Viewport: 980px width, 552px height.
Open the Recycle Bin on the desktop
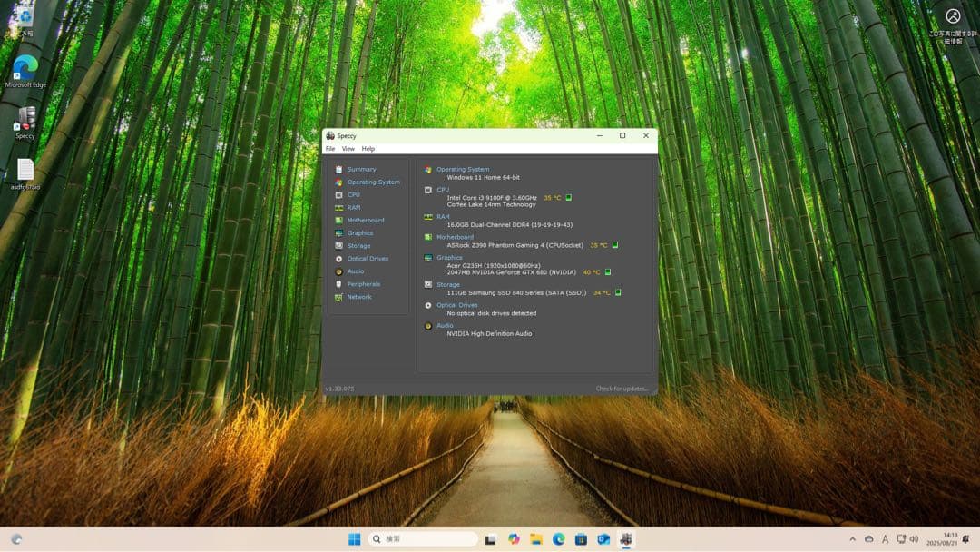pyautogui.click(x=23, y=14)
